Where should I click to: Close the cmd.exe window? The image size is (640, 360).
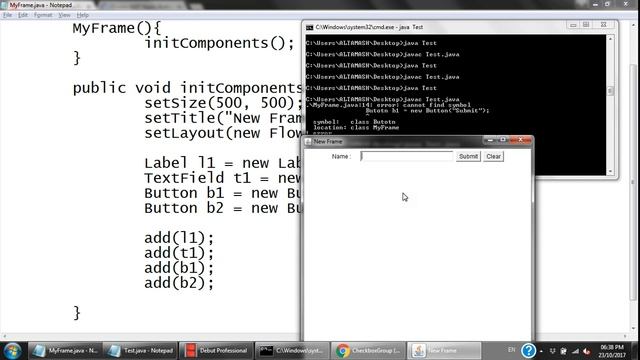point(603,25)
